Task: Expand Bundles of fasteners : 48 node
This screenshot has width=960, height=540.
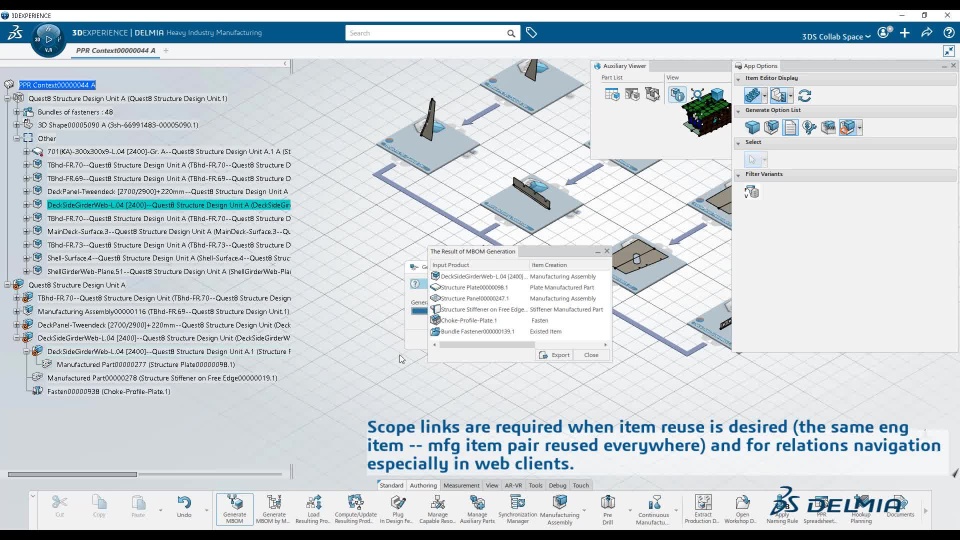Action: coord(17,112)
